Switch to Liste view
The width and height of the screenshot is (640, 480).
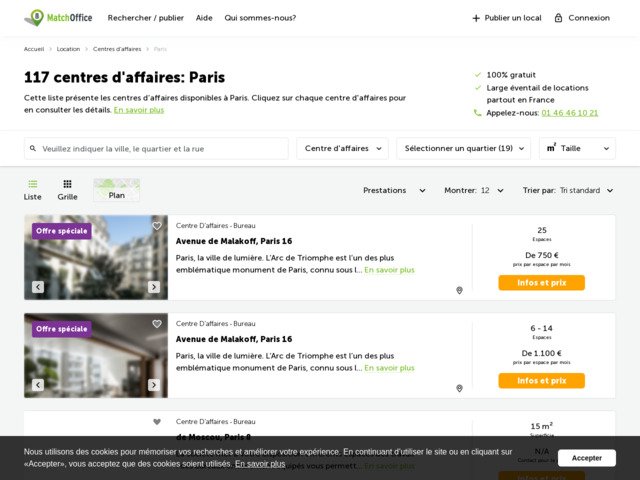(33, 190)
